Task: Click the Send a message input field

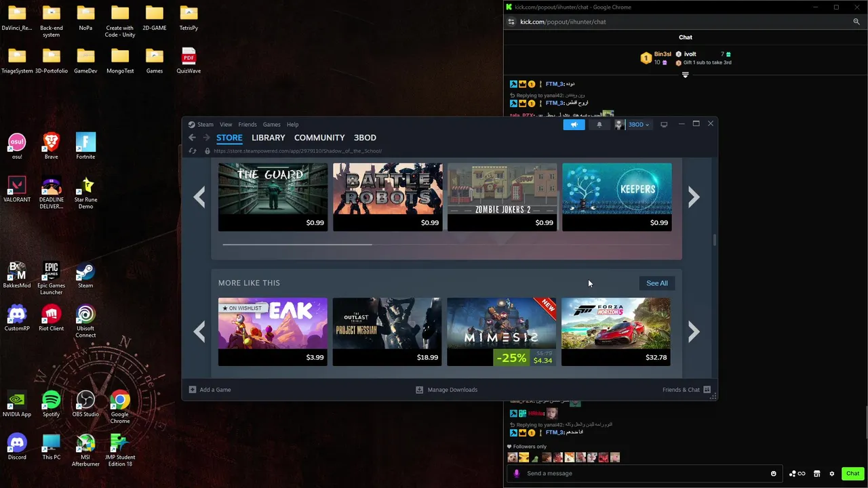Action: click(644, 474)
